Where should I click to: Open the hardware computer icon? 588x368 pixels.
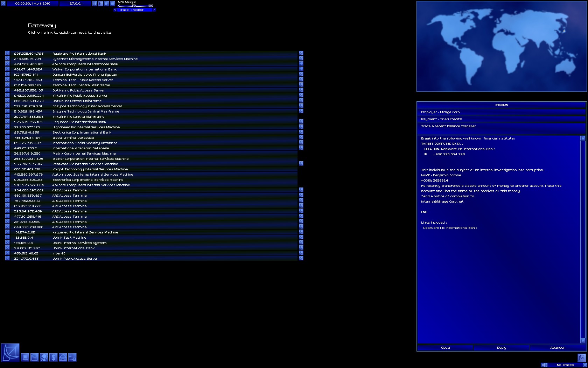[25, 357]
